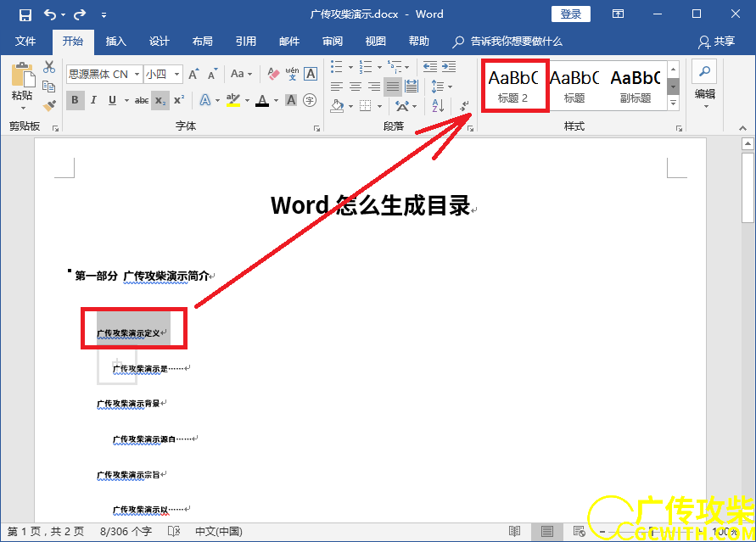The height and width of the screenshot is (542, 756).
Task: Switch to the 引用 tab
Action: 246,42
